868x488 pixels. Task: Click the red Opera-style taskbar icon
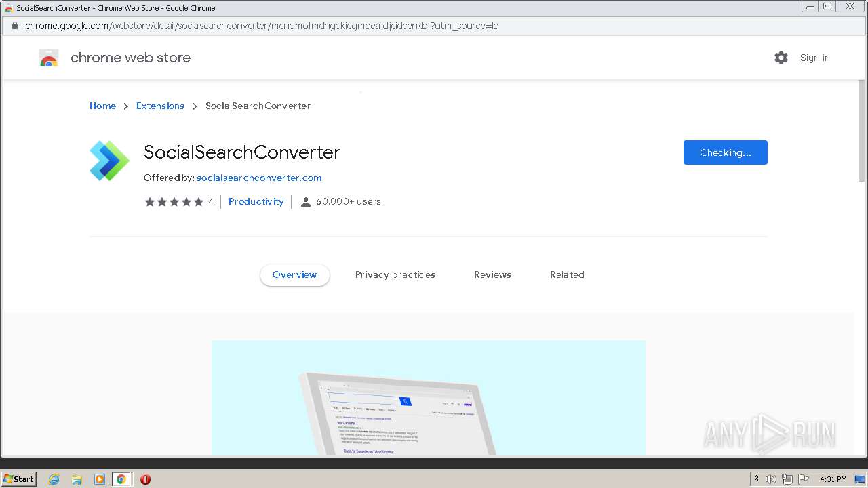(x=145, y=479)
